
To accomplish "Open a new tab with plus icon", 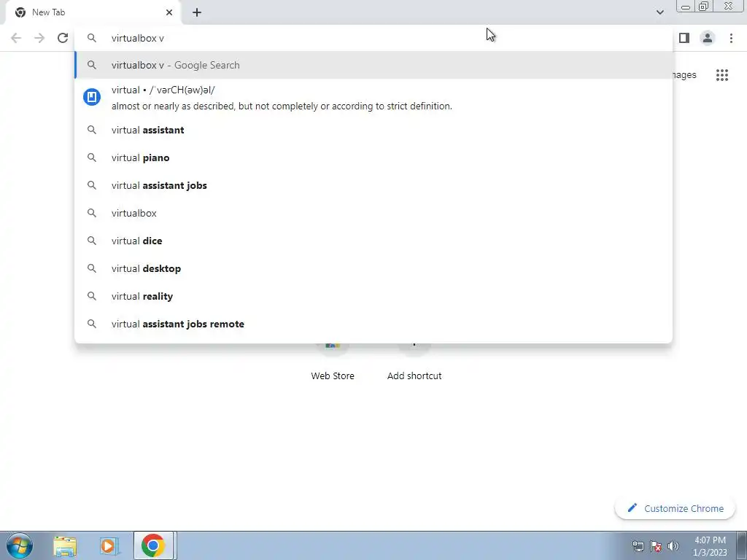I will (197, 12).
